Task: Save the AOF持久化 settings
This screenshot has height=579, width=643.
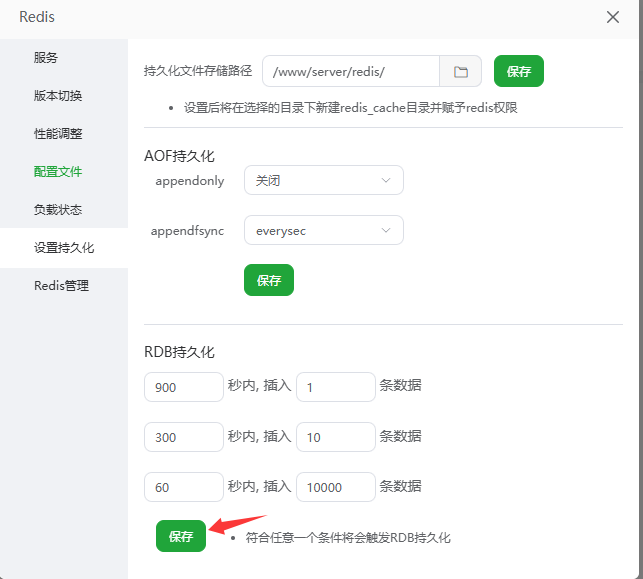Action: tap(269, 280)
